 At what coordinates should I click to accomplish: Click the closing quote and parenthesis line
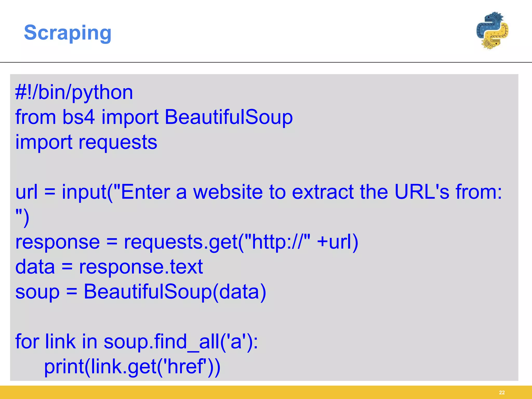pos(22,218)
